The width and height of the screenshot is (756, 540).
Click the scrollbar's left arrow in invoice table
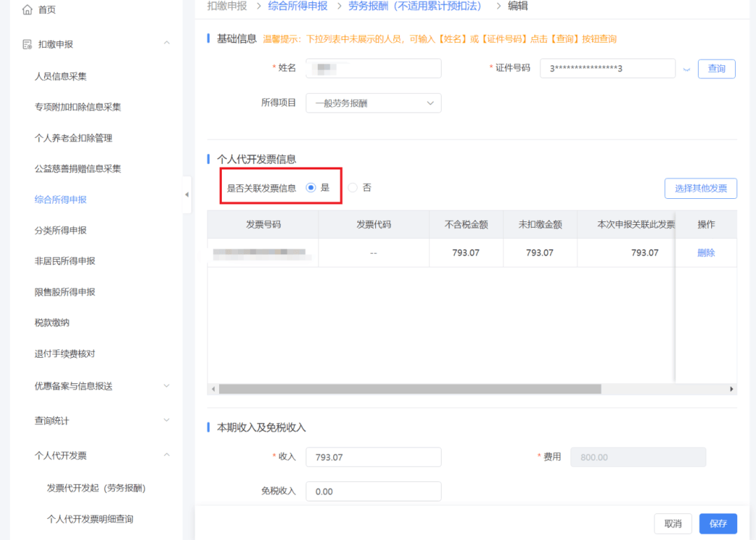click(212, 389)
